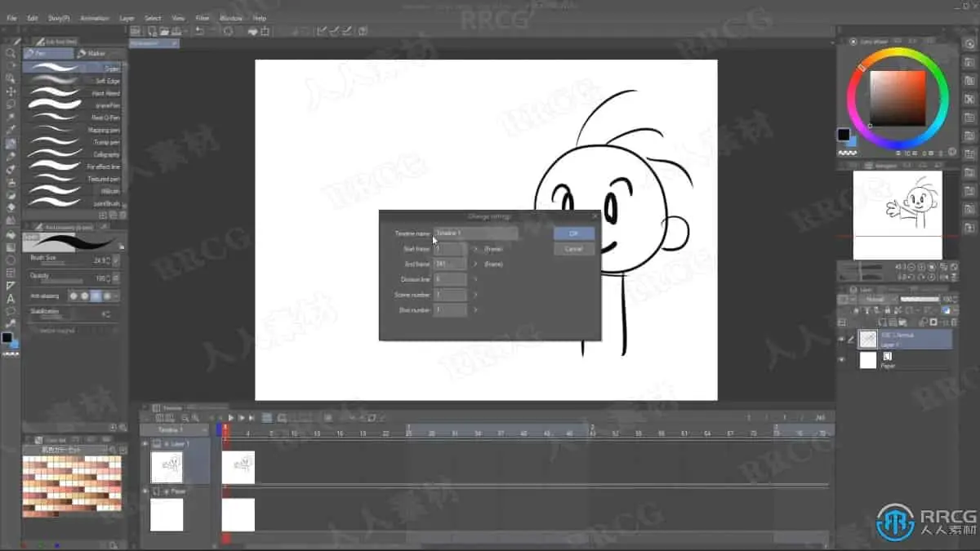
Task: Select the highlighted Pen tool
Action: point(11,143)
